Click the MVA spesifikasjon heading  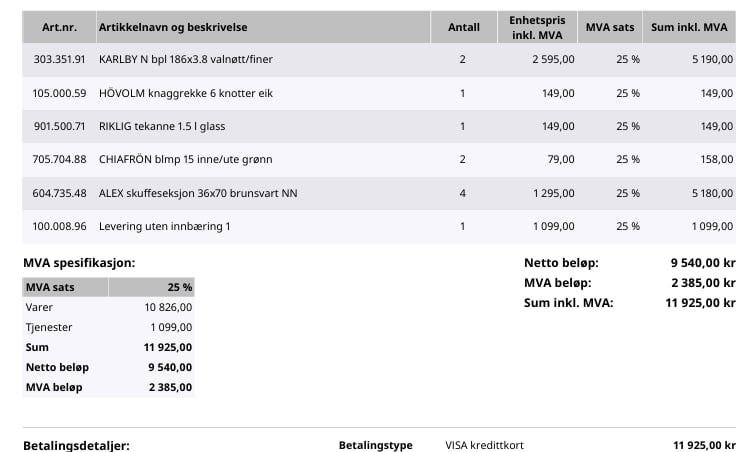pyautogui.click(x=79, y=263)
